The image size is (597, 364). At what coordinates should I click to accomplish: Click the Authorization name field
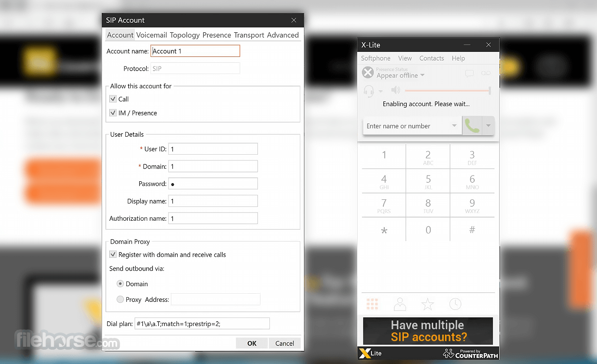point(213,218)
